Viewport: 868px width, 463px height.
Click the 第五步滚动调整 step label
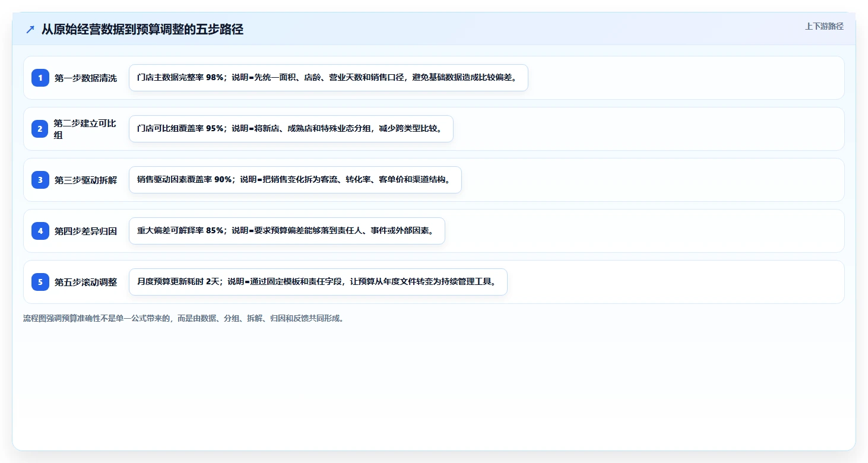(x=86, y=282)
